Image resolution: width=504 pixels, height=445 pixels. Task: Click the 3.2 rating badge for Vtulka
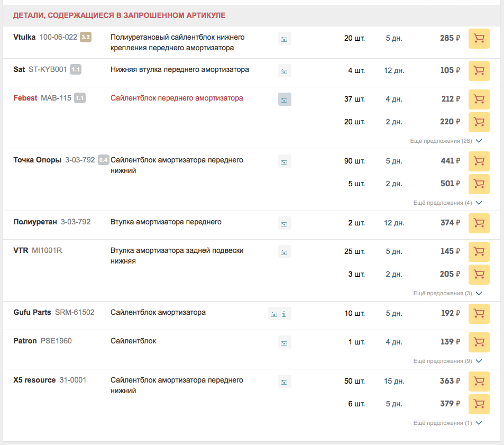(86, 37)
